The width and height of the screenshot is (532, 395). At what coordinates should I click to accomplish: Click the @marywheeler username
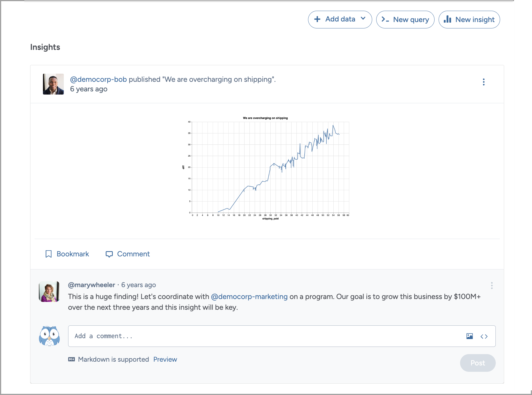91,285
